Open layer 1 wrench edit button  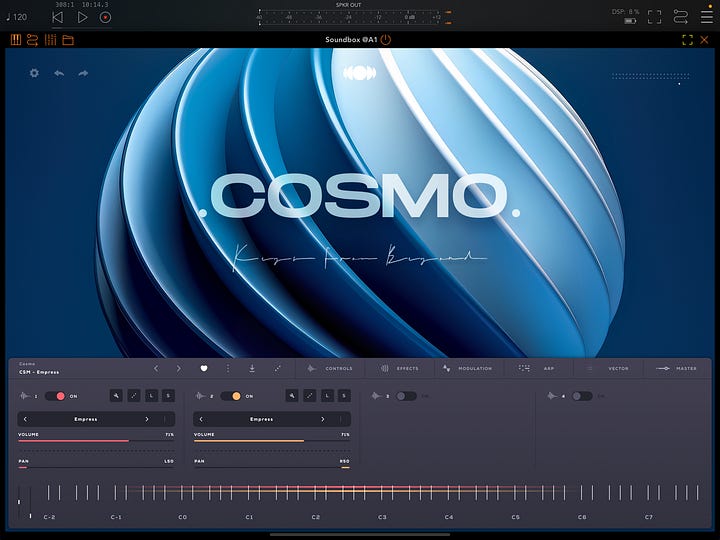[116, 395]
